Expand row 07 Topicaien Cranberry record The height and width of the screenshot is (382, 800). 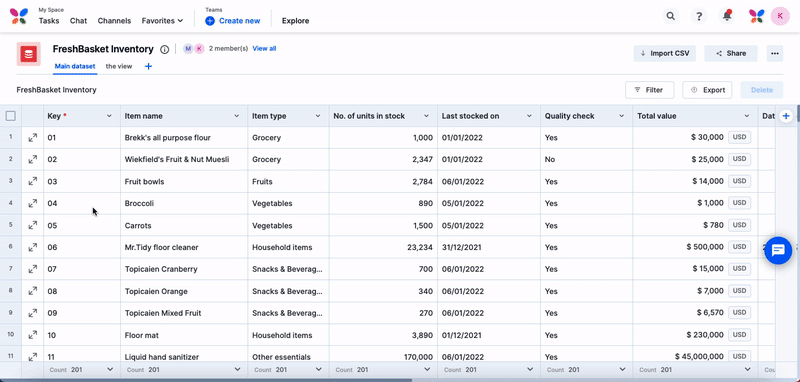33,269
